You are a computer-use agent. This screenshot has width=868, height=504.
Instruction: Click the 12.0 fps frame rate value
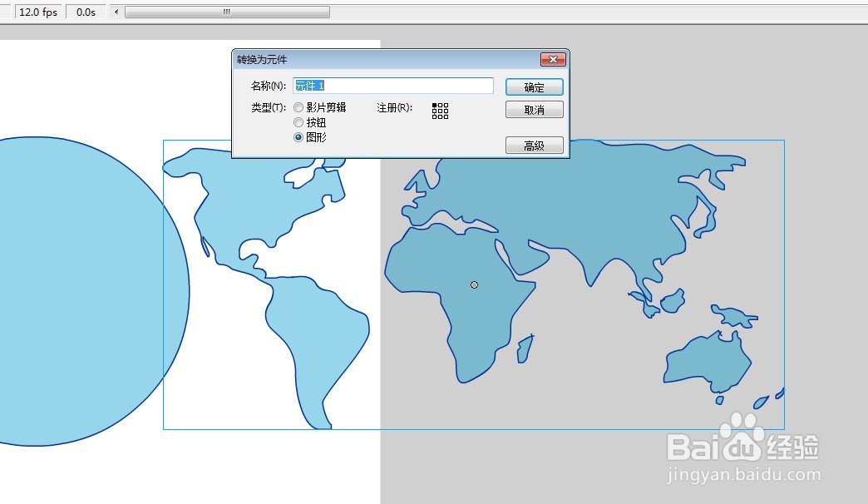[x=38, y=12]
